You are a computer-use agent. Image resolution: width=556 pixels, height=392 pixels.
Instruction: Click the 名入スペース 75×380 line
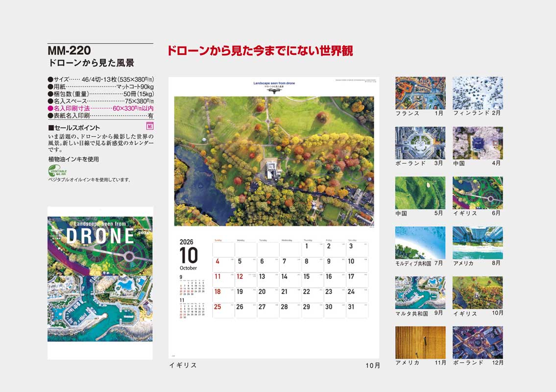coord(101,101)
